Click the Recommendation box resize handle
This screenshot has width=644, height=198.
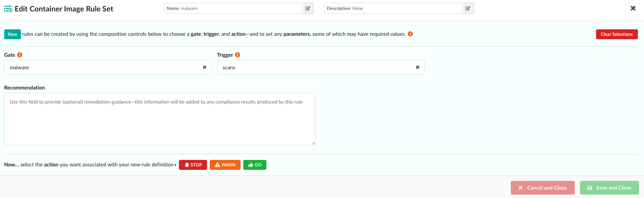tap(313, 143)
